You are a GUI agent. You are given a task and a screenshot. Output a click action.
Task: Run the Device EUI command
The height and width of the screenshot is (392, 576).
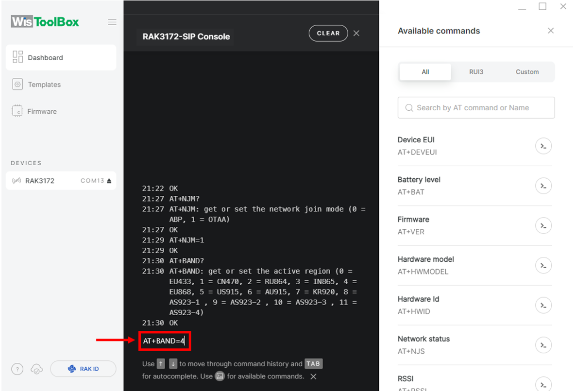point(543,146)
